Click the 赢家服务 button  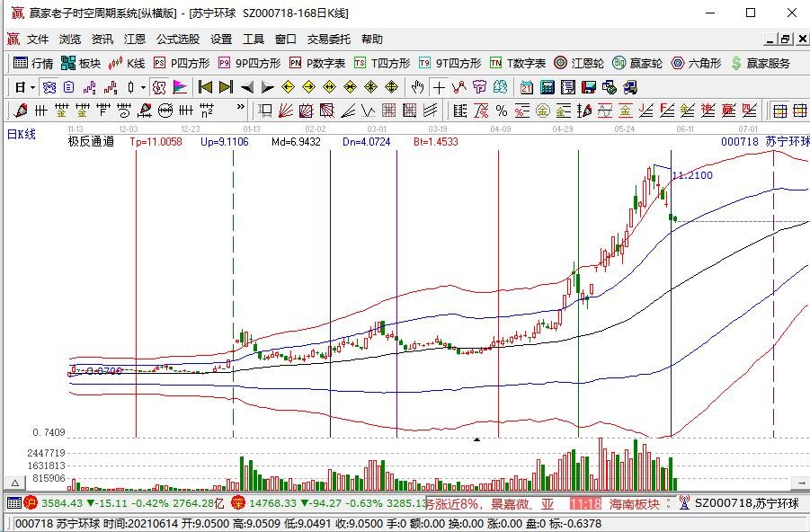(763, 63)
